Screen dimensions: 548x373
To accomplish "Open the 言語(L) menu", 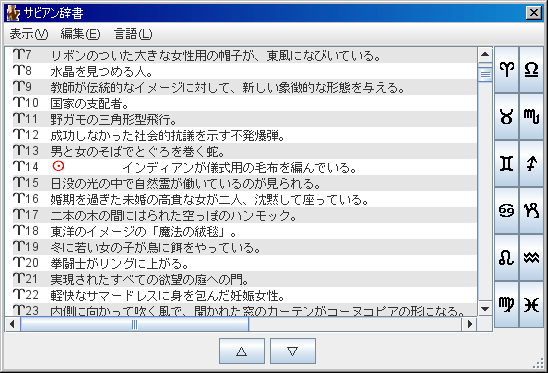I will [133, 34].
